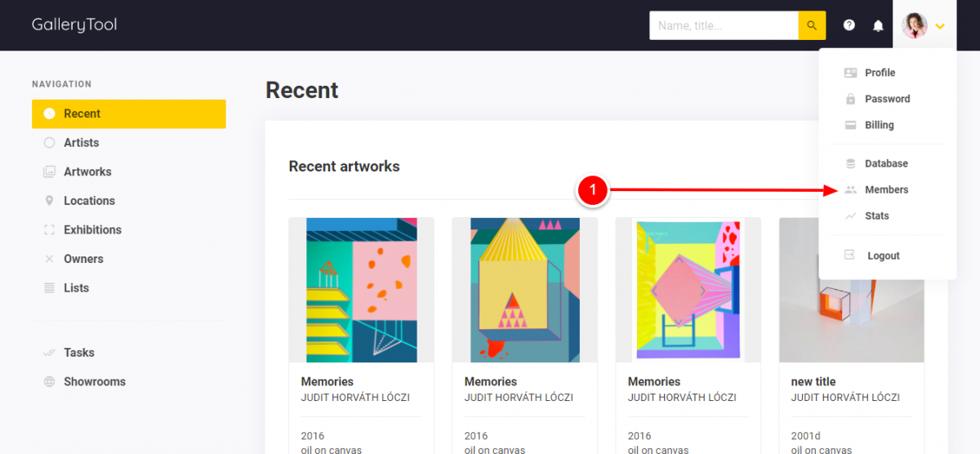Click the GalleryTool logo
Image resolution: width=980 pixels, height=454 pixels.
(x=74, y=25)
